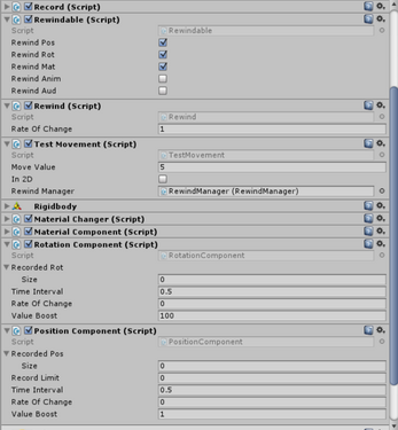Expand the Material Changer script component
This screenshot has height=430, width=398.
7,219
